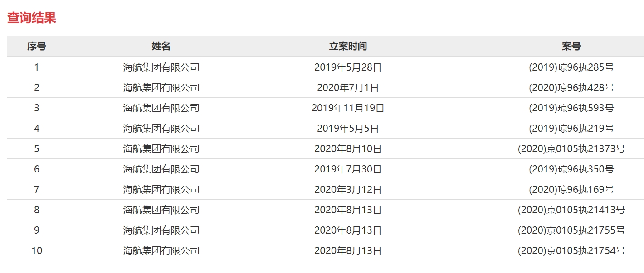Open case number (2020)京0105执21373号
The height and width of the screenshot is (273, 644).
(571, 149)
